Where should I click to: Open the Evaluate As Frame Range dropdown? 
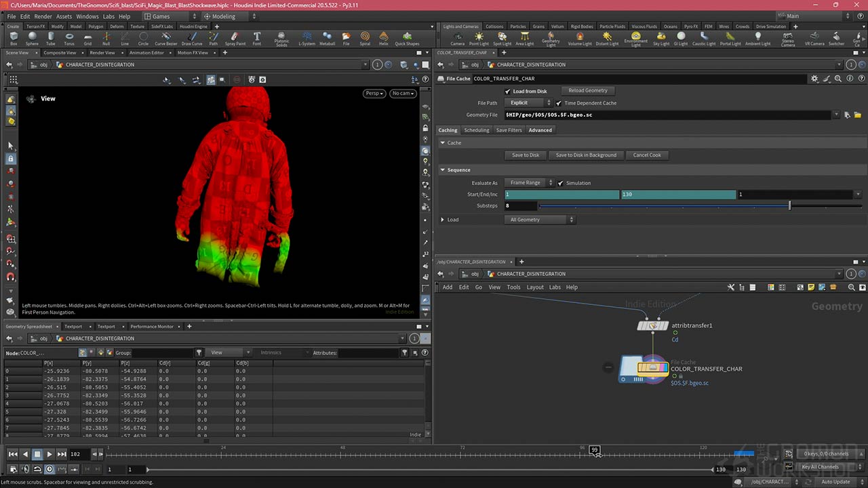pyautogui.click(x=529, y=183)
